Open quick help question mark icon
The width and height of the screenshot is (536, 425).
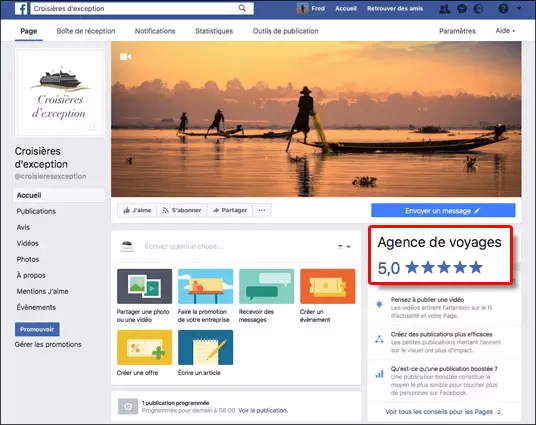pos(503,9)
